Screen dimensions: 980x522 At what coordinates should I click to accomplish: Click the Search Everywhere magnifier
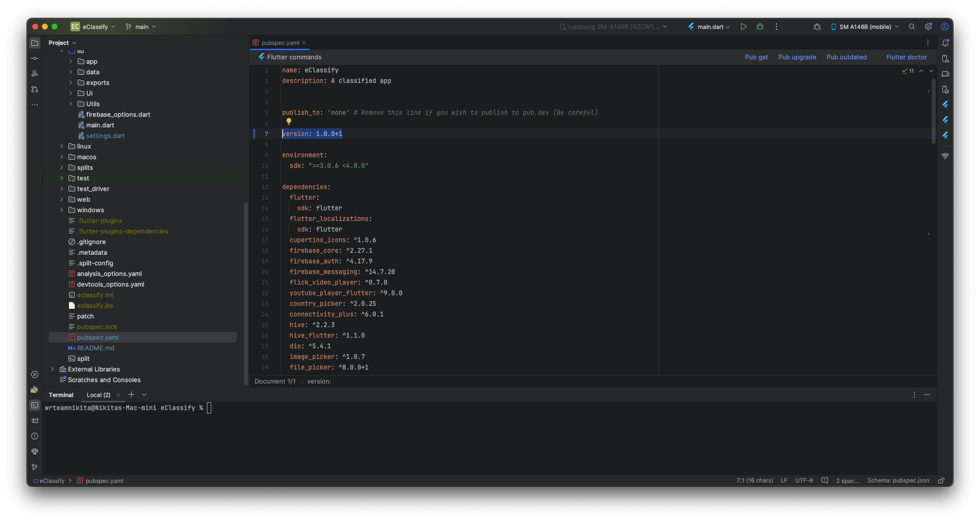tap(912, 27)
